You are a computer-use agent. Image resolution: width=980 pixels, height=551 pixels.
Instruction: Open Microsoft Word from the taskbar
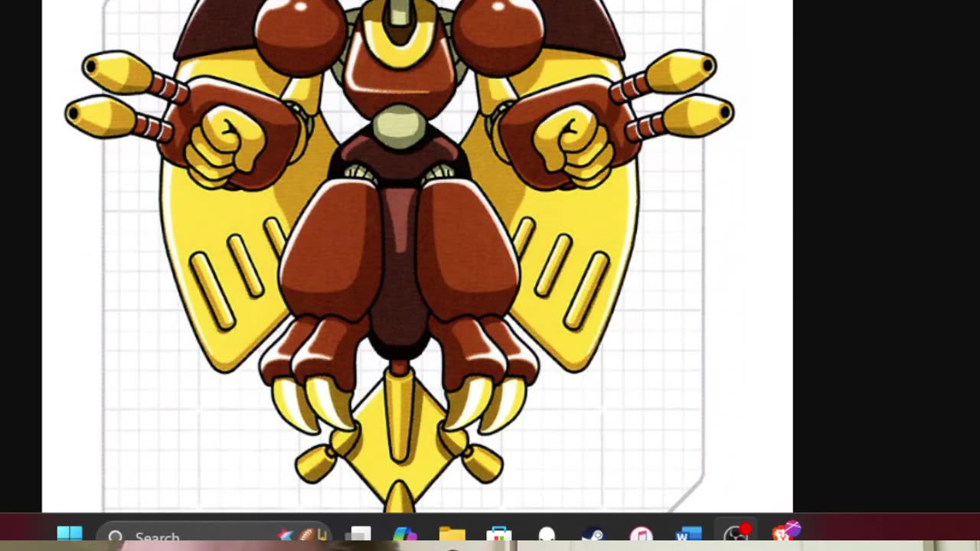click(688, 534)
